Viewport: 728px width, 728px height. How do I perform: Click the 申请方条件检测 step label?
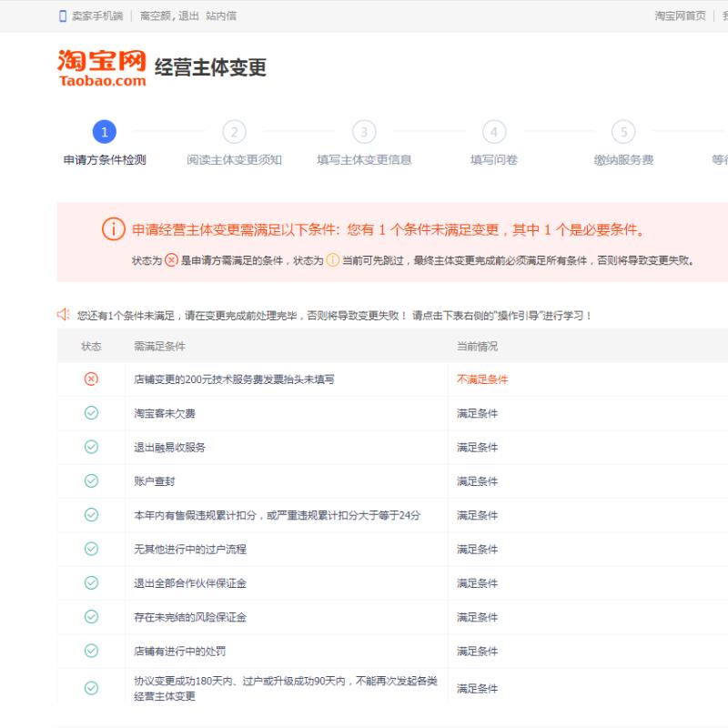105,160
